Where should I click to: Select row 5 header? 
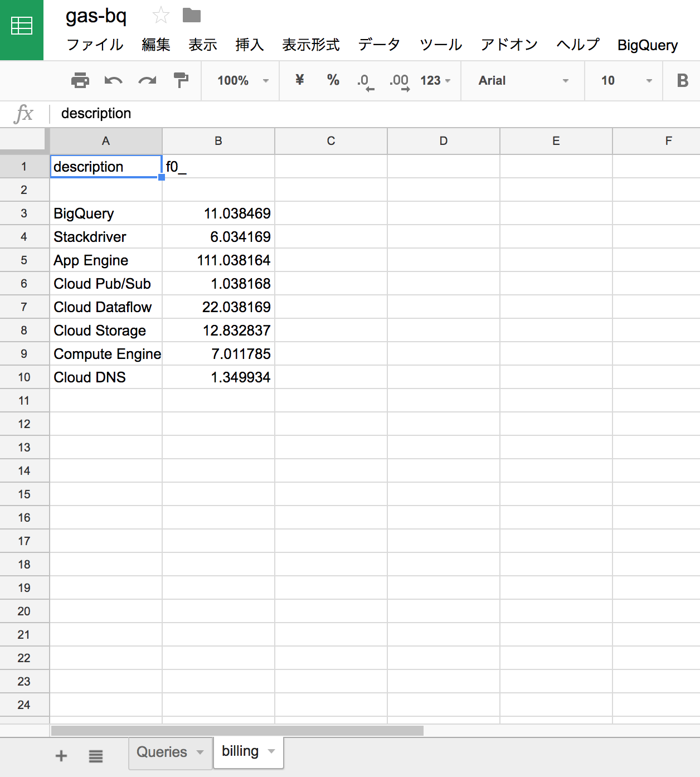[x=24, y=260]
